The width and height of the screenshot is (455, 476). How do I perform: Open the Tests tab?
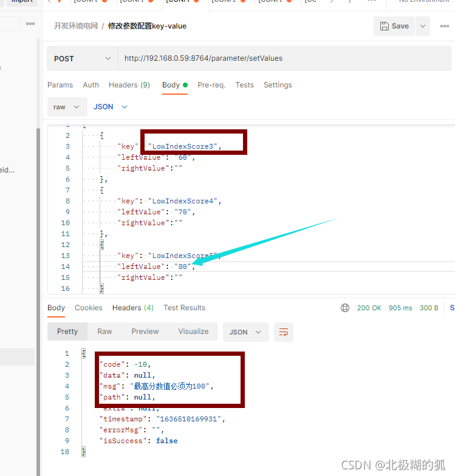[x=244, y=85]
